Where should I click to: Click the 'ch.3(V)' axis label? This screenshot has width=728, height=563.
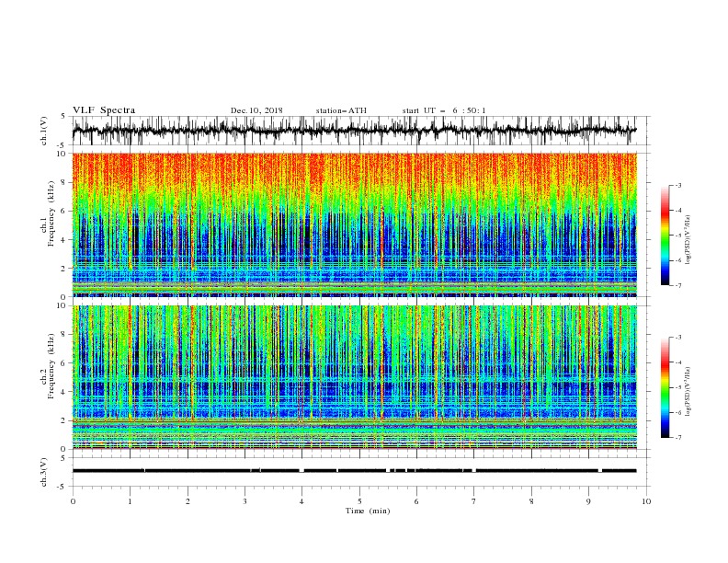(x=44, y=473)
